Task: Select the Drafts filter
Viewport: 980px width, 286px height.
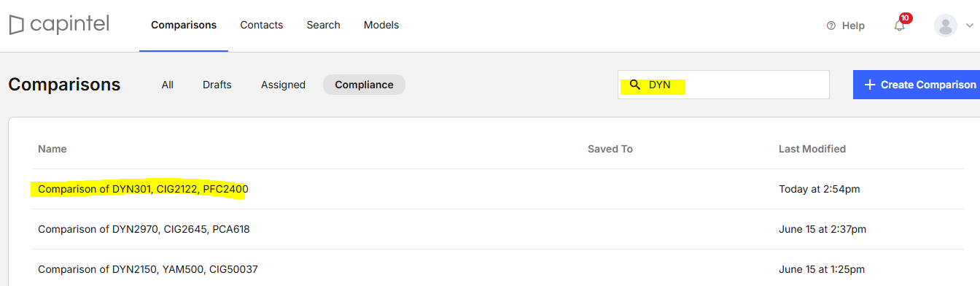Action: pos(217,85)
